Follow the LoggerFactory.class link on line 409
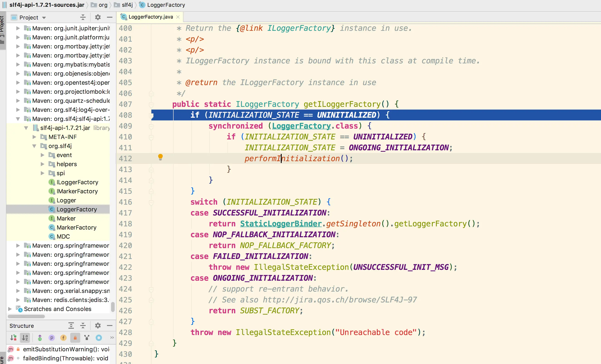 tap(301, 126)
